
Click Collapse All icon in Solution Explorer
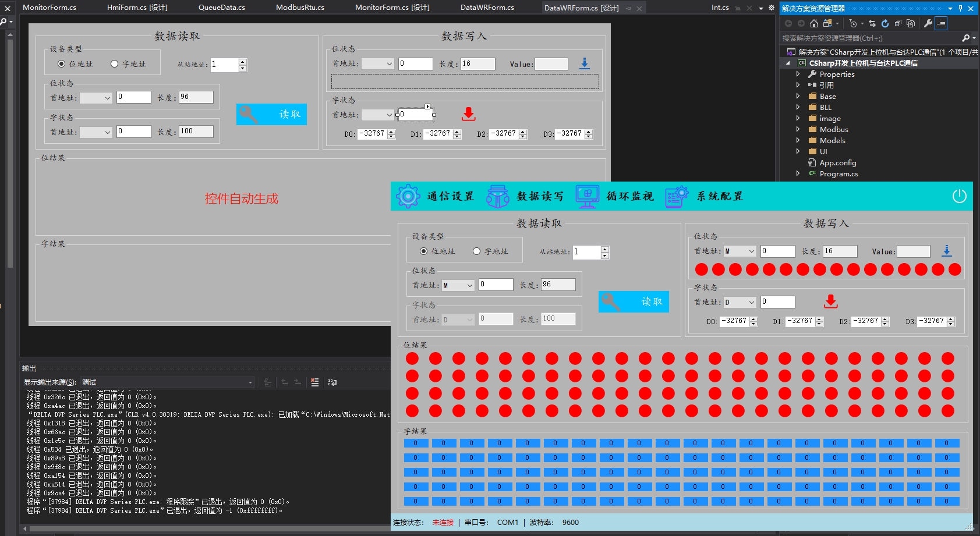[x=898, y=23]
